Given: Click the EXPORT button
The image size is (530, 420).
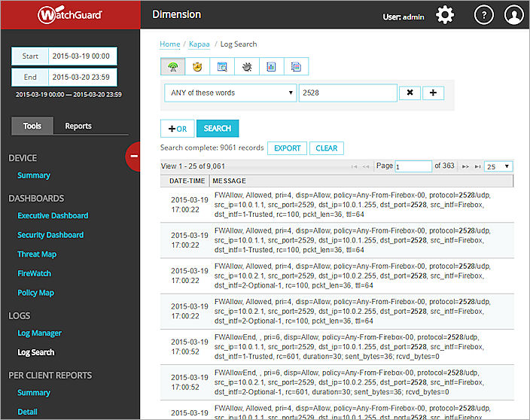Looking at the screenshot, I should (287, 148).
